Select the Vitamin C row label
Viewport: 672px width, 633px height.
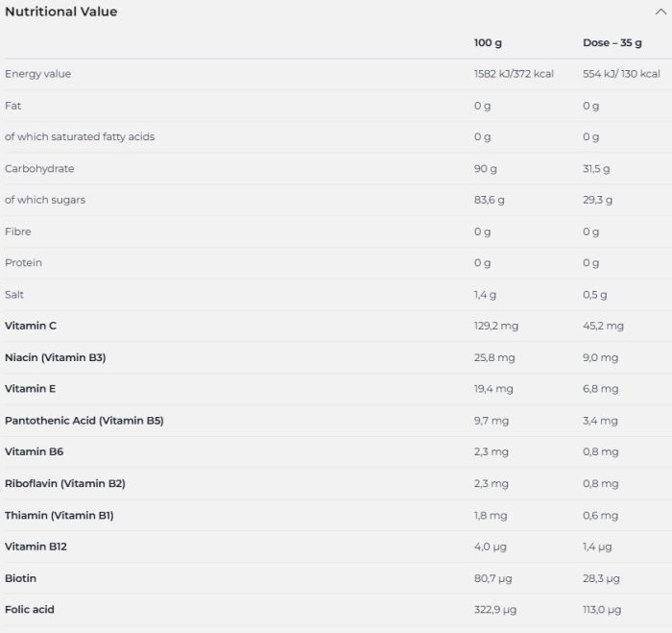point(31,326)
